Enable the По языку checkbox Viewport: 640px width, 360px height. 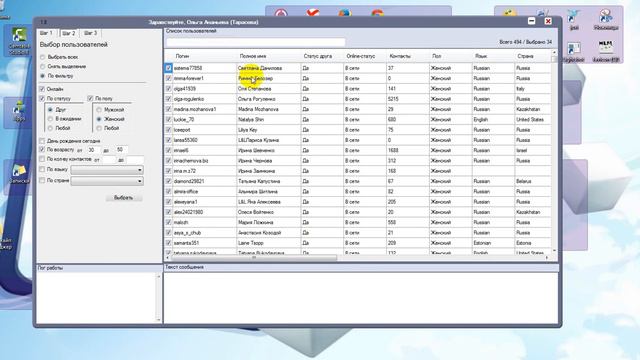42,169
